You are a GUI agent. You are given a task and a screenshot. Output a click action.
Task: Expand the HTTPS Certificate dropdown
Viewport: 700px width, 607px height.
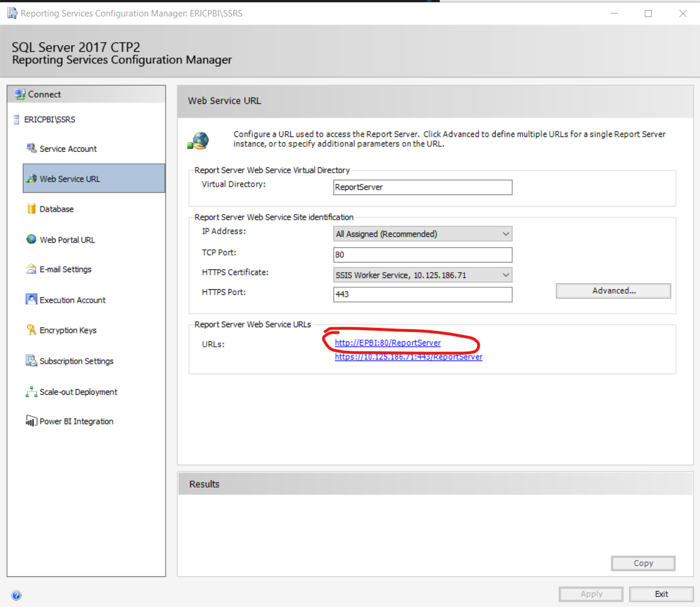(x=505, y=274)
